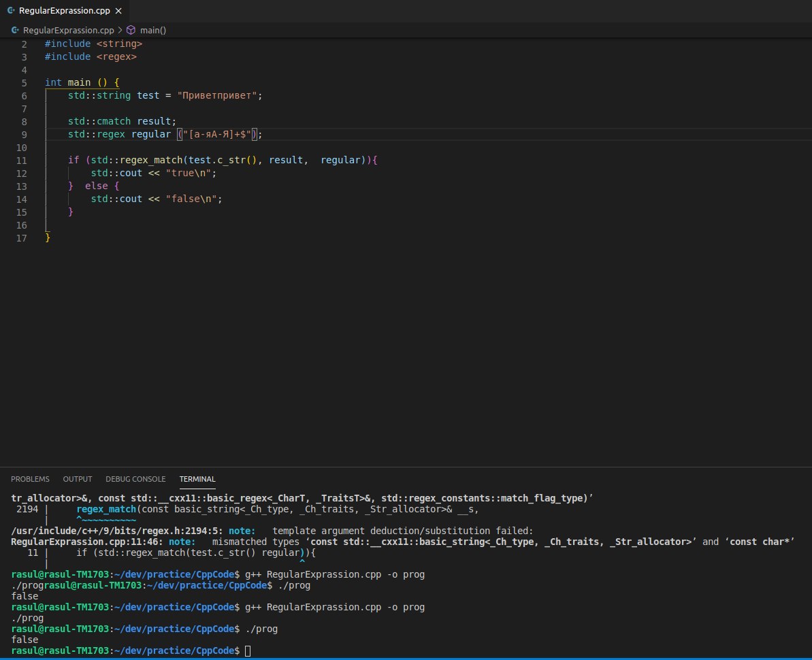Expand the breadcrumb chevron before main()

click(x=120, y=30)
